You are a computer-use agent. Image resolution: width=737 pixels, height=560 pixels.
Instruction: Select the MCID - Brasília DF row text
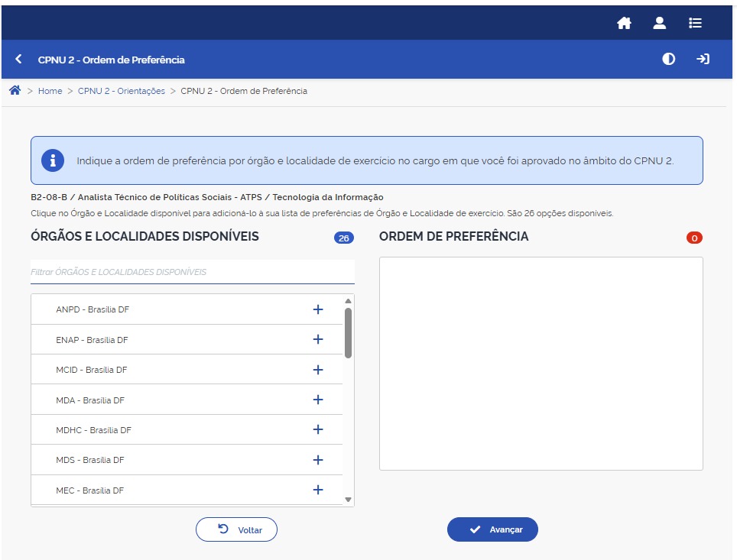91,371
